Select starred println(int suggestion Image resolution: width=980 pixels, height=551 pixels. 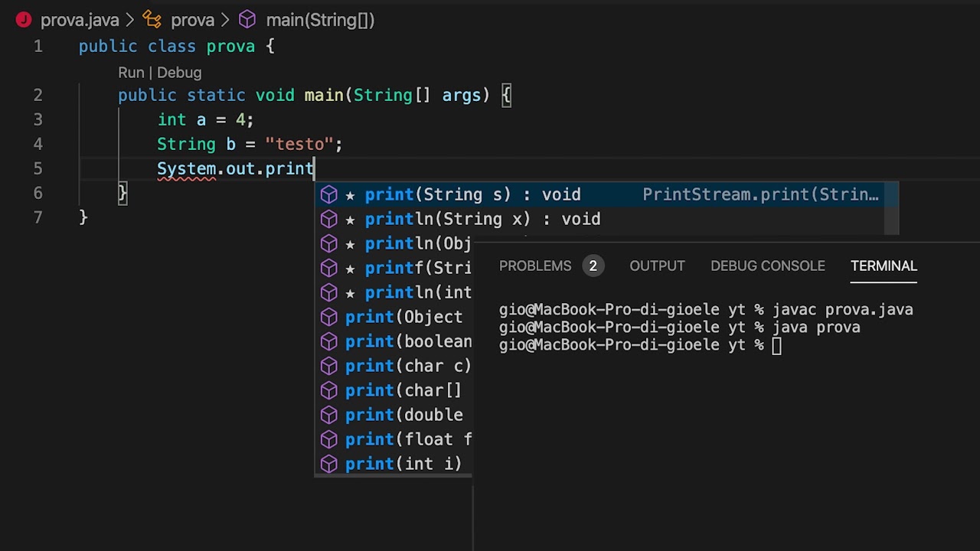[394, 292]
